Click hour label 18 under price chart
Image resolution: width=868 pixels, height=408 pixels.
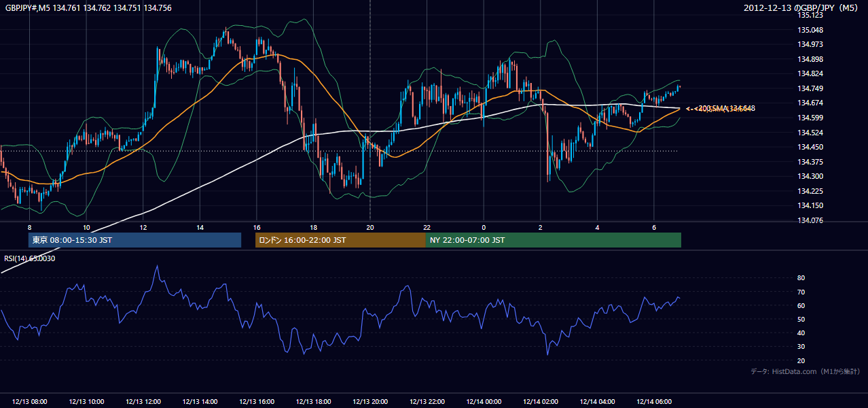point(313,227)
